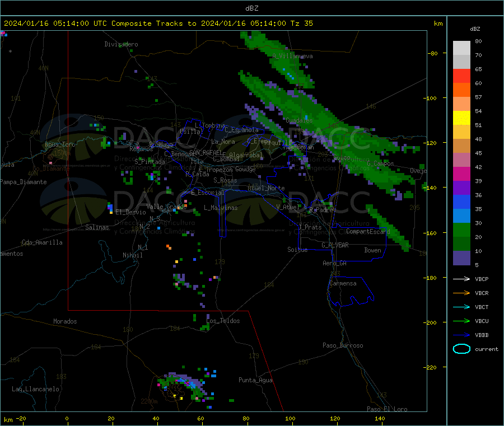This screenshot has height=426, width=504.
Task: Click the cyan 'current' ellipse legend icon
Action: 461,349
